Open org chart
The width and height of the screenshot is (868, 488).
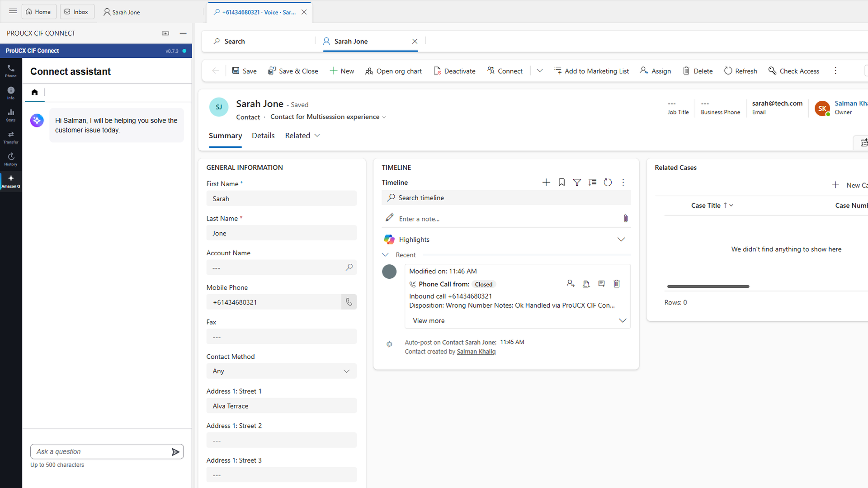(x=393, y=71)
